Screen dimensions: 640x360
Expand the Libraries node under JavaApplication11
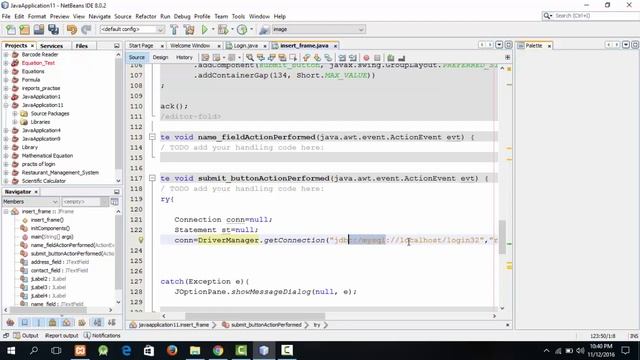click(x=15, y=122)
